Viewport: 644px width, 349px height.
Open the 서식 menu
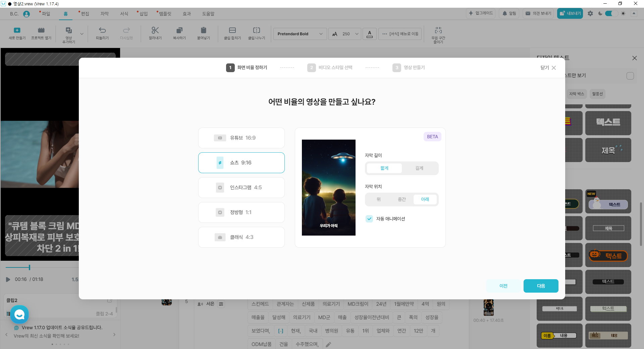[x=124, y=14]
